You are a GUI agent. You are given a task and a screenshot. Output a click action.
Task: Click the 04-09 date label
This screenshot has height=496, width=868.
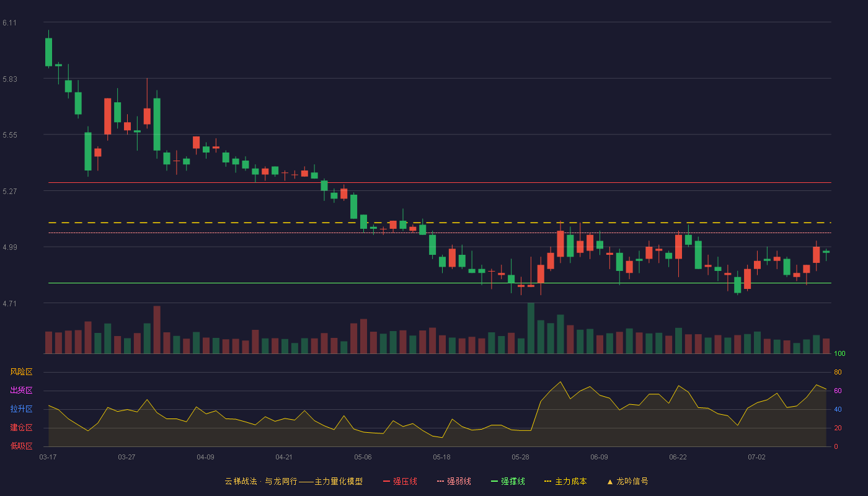(x=205, y=457)
